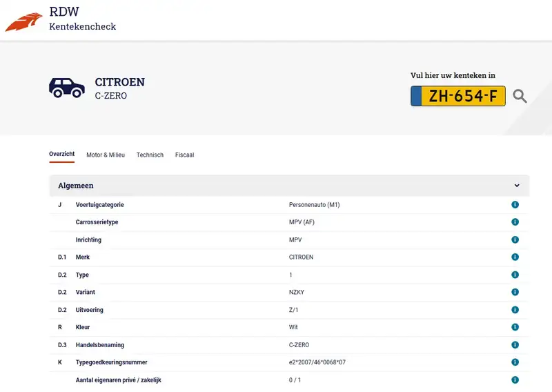Click the Handelsbenaming value C-ZERO
The height and width of the screenshot is (392, 552).
(x=299, y=345)
